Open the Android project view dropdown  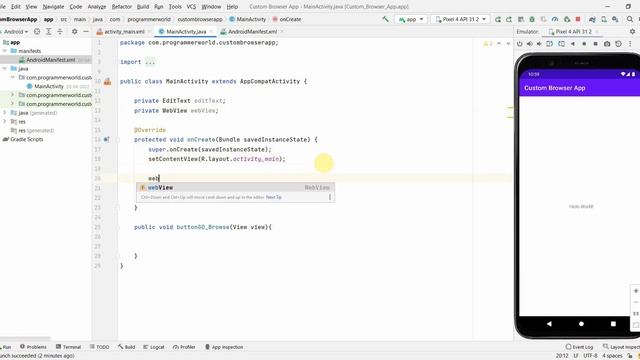click(15, 31)
